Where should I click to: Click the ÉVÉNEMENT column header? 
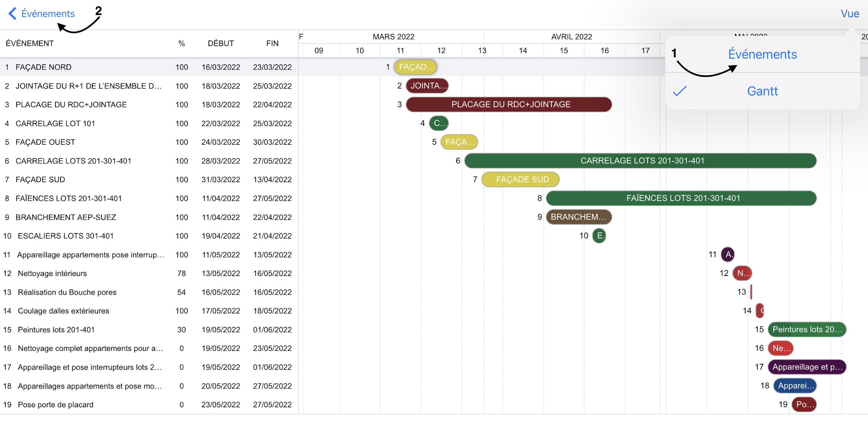(30, 44)
